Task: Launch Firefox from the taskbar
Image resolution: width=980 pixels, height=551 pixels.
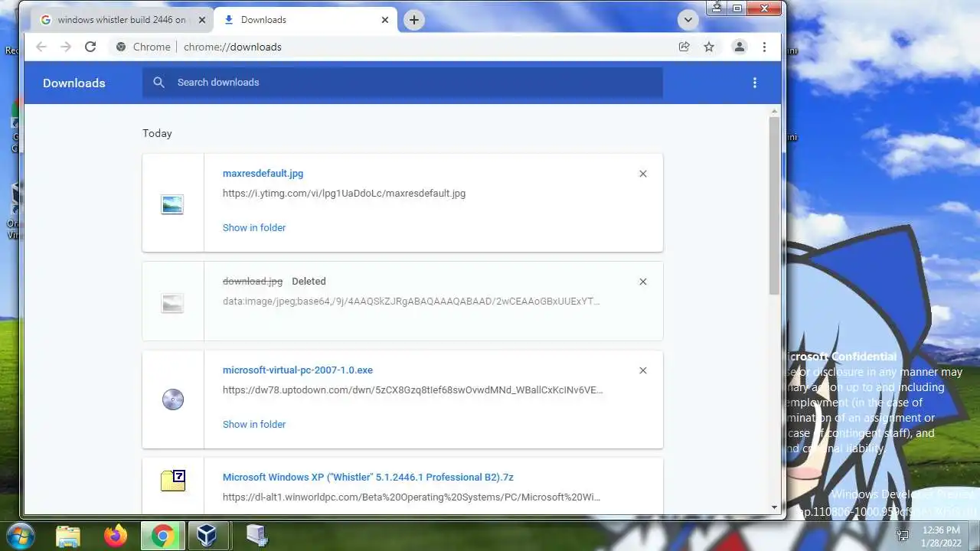Action: (116, 536)
